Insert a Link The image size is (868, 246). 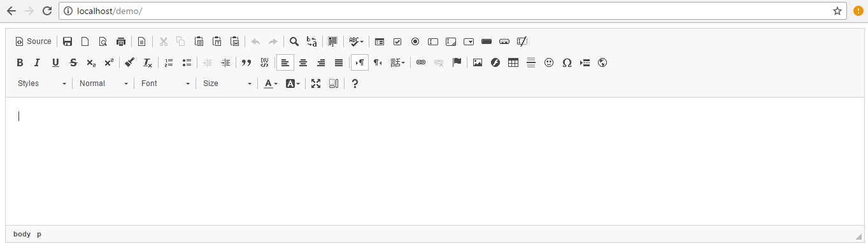(x=420, y=62)
